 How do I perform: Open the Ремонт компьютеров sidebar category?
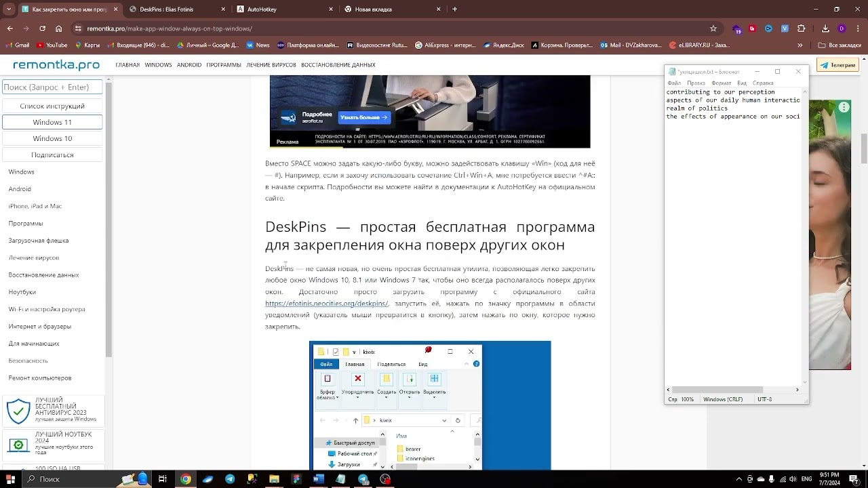coord(40,378)
